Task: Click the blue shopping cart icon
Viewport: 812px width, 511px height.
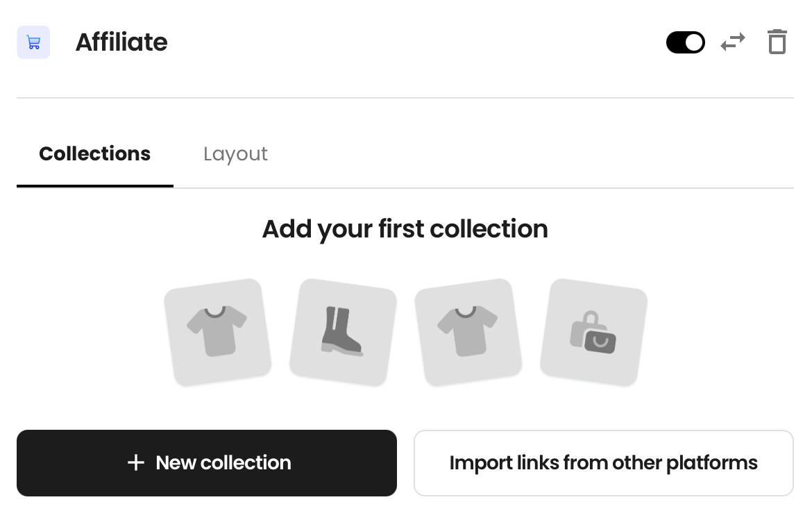Action: 34,42
